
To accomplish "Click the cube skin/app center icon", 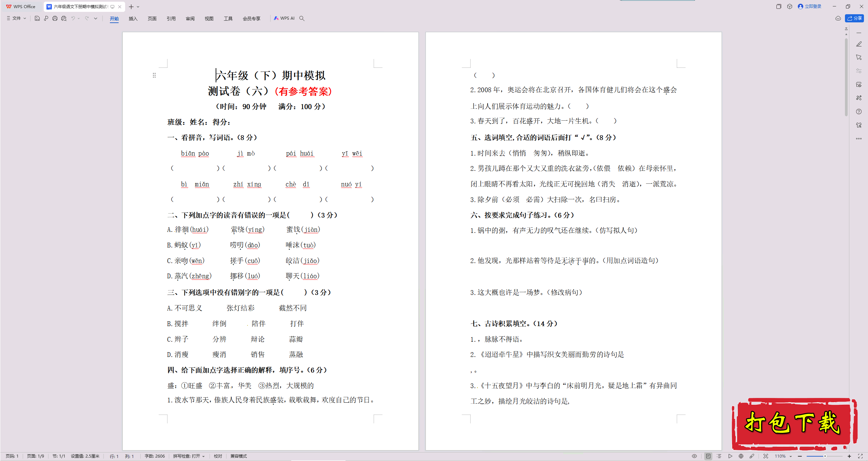I will tap(790, 6).
